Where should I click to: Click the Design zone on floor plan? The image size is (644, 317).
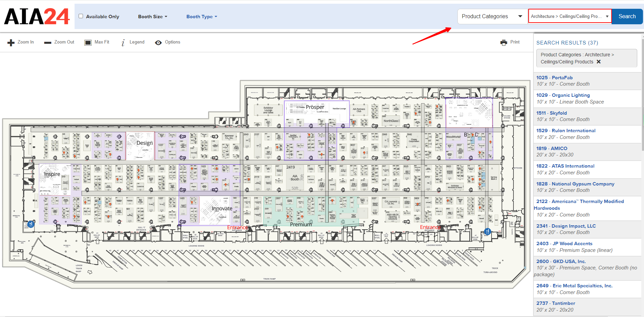144,143
